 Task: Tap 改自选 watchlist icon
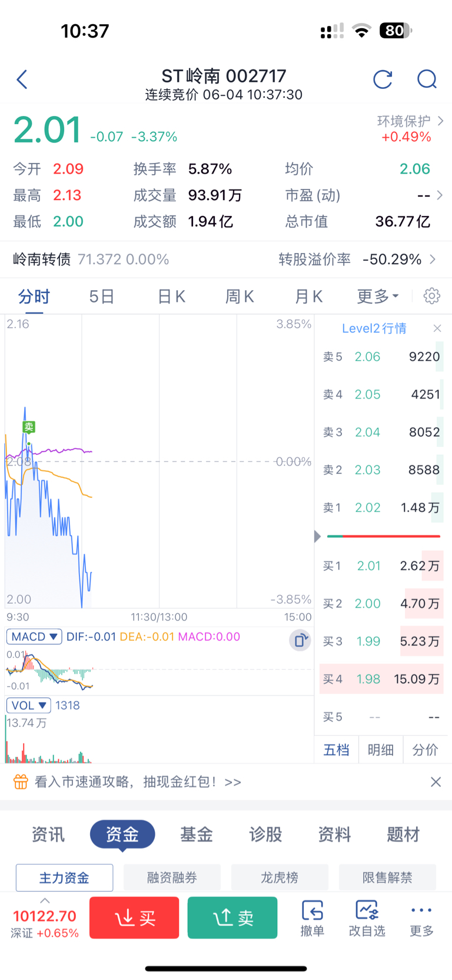click(367, 917)
